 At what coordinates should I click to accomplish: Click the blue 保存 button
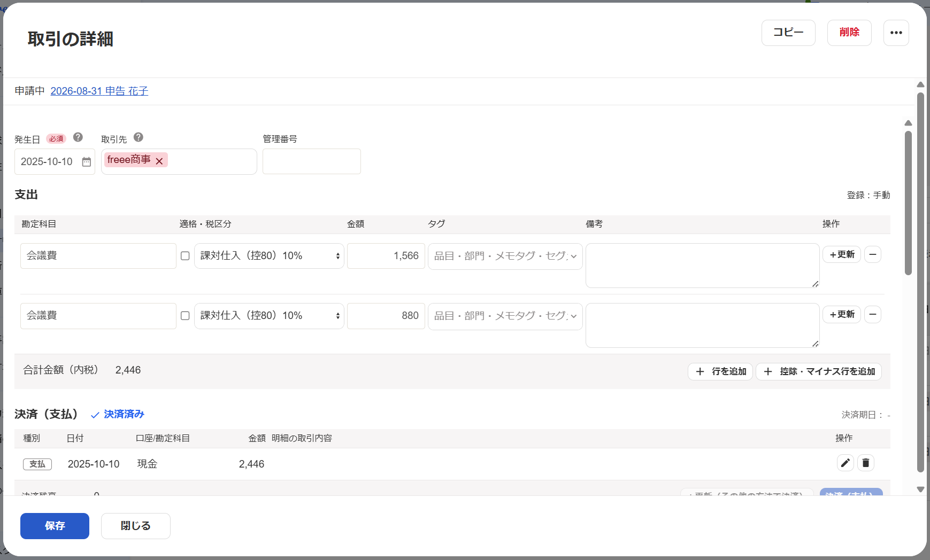[55, 526]
